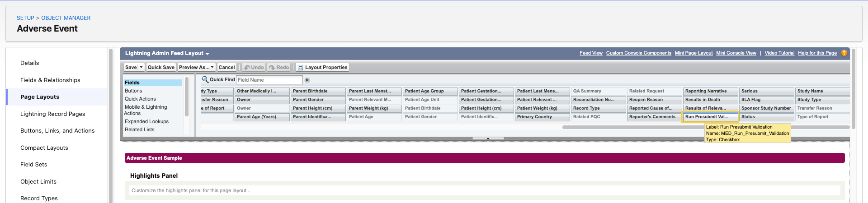Clear Quick Find with the X icon
868x203 pixels.
coord(307,80)
